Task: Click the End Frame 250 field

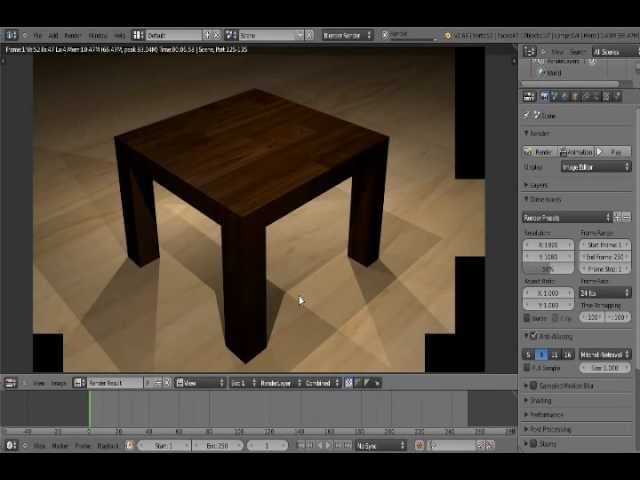Action: [x=605, y=257]
